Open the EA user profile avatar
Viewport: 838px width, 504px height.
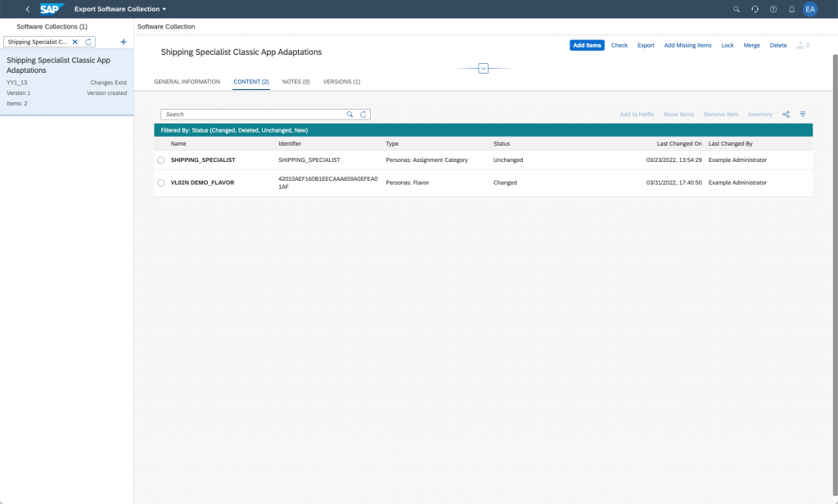(810, 9)
